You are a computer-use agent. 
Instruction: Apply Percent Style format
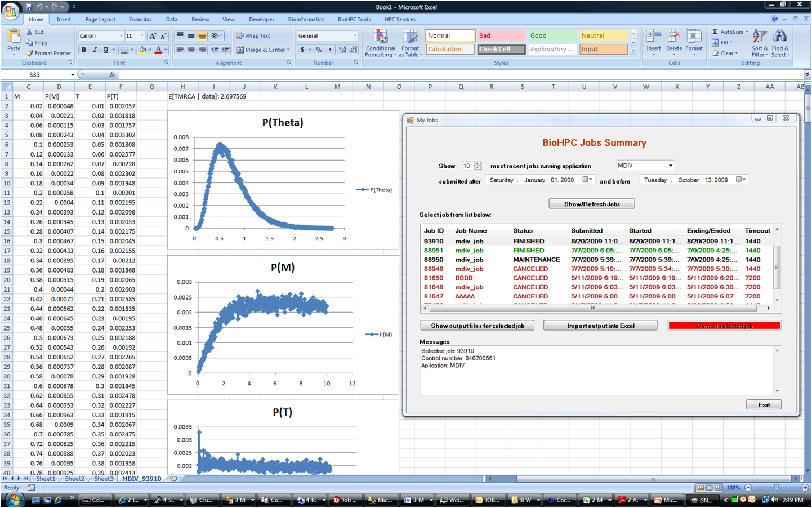click(319, 50)
